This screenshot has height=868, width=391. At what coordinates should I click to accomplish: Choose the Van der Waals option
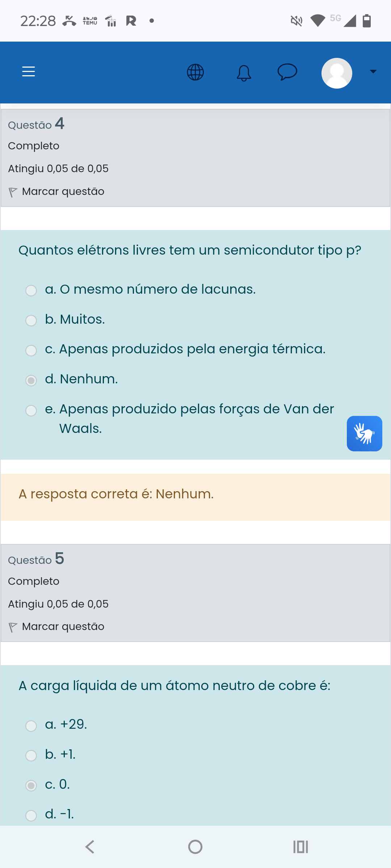(x=31, y=410)
